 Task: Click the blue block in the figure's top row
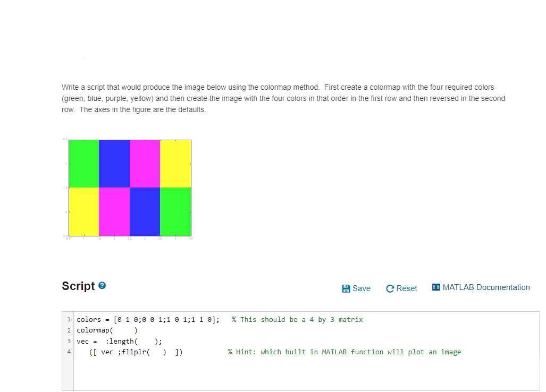[x=114, y=162]
